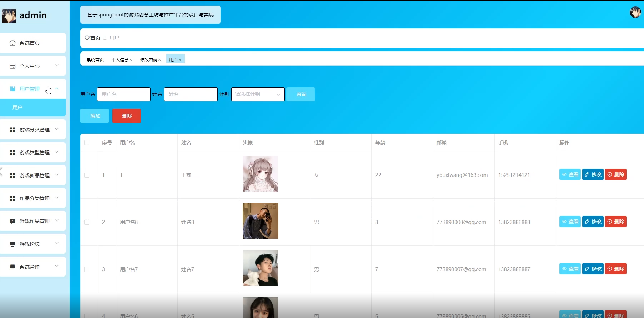Close the 个人信息 tab with its x
644x318 pixels.
pos(131,60)
